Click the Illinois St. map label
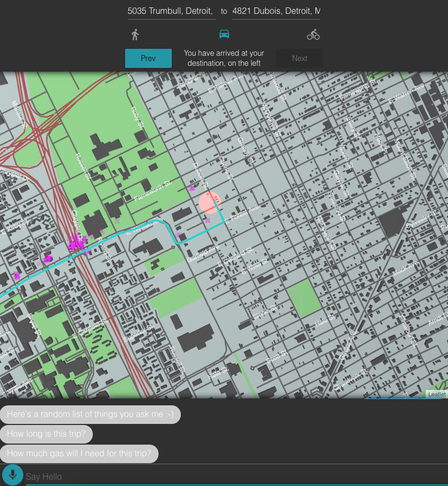 [x=265, y=312]
